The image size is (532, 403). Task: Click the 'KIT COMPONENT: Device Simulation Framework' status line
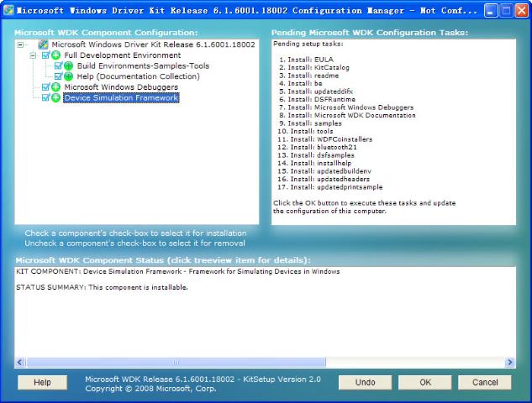pyautogui.click(x=178, y=271)
